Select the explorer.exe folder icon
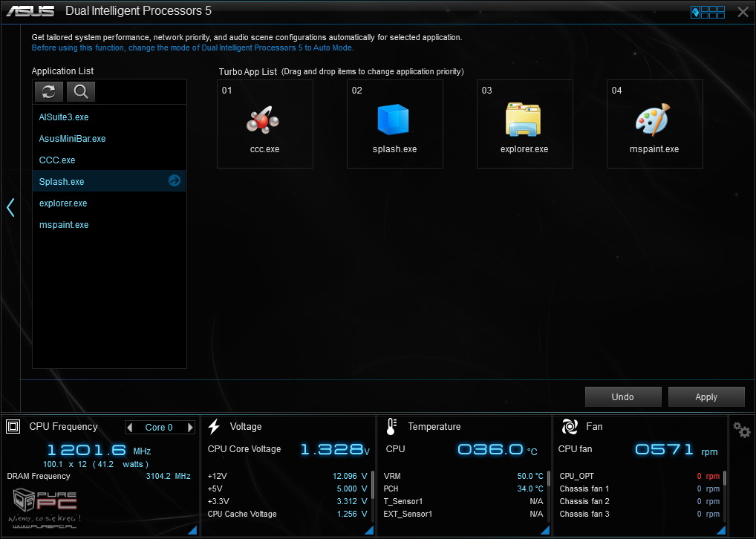The image size is (756, 539). tap(523, 119)
